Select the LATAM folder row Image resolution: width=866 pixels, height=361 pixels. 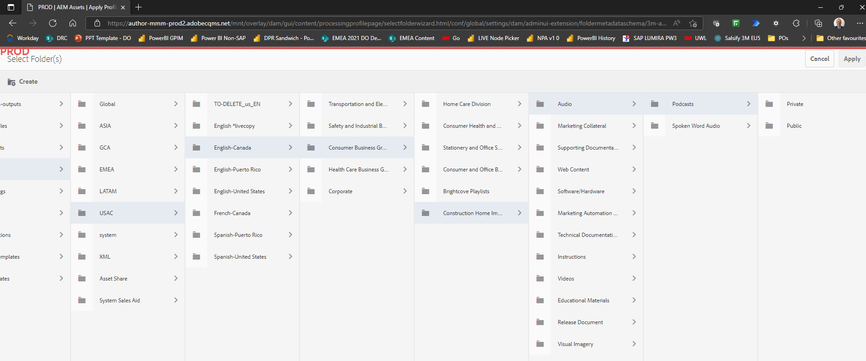pyautogui.click(x=128, y=191)
